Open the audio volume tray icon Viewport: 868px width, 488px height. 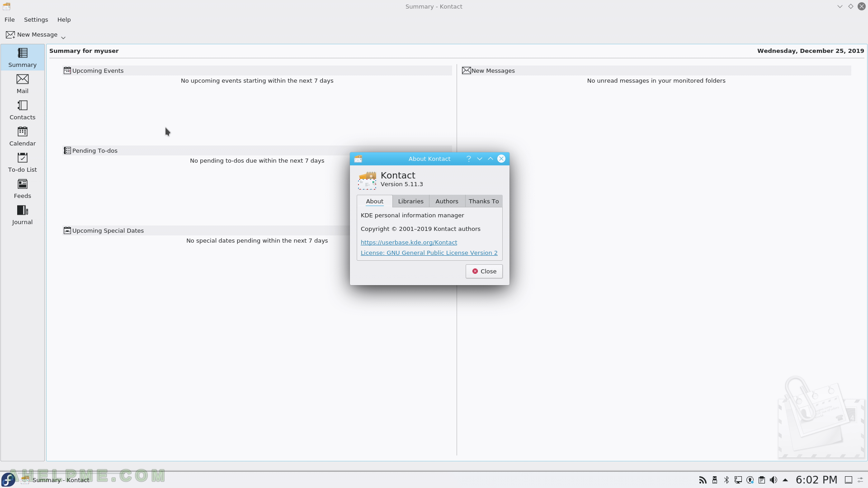(x=774, y=480)
